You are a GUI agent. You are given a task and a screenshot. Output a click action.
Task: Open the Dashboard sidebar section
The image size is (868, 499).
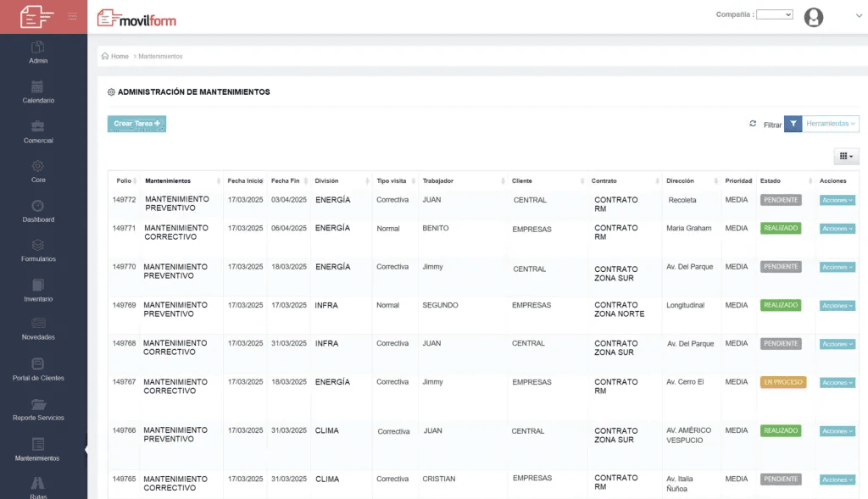click(x=38, y=212)
